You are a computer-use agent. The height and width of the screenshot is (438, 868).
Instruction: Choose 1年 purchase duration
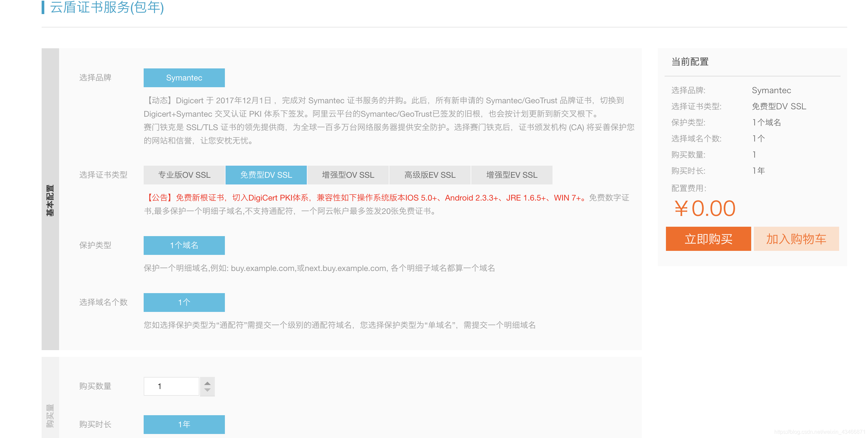pyautogui.click(x=184, y=424)
